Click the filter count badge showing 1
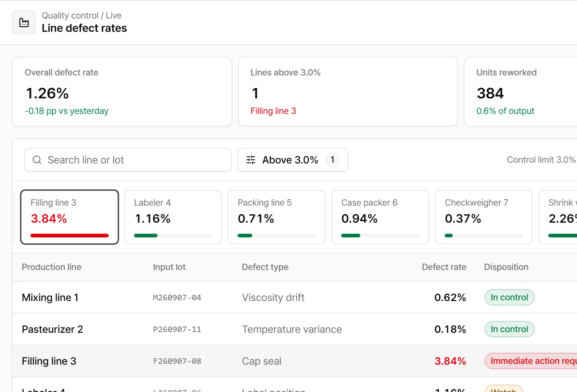The height and width of the screenshot is (392, 577). tap(333, 160)
